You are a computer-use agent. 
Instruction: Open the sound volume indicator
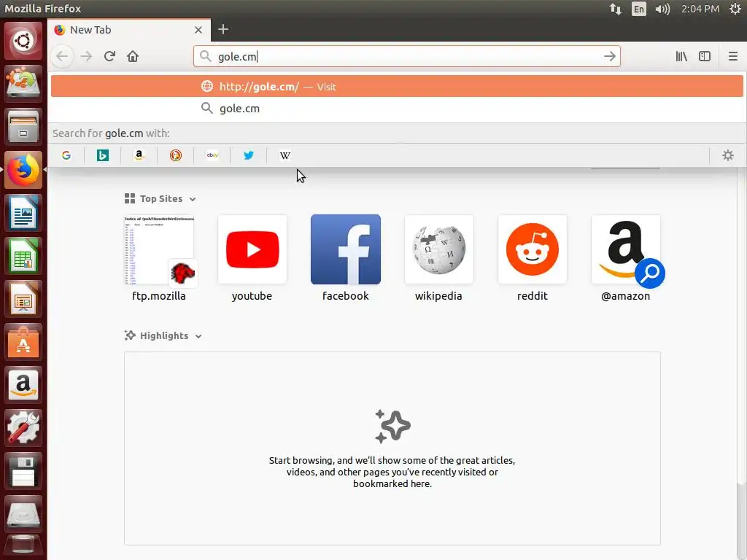(x=662, y=9)
